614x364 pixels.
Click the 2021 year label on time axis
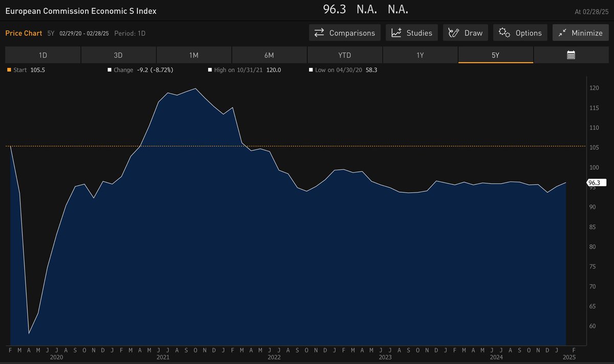[x=163, y=357]
